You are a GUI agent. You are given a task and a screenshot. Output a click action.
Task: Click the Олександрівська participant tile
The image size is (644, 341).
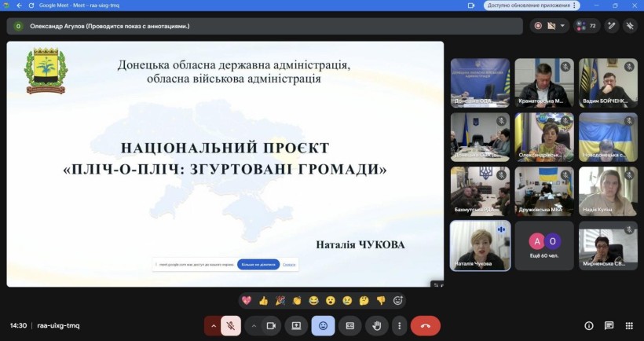544,137
